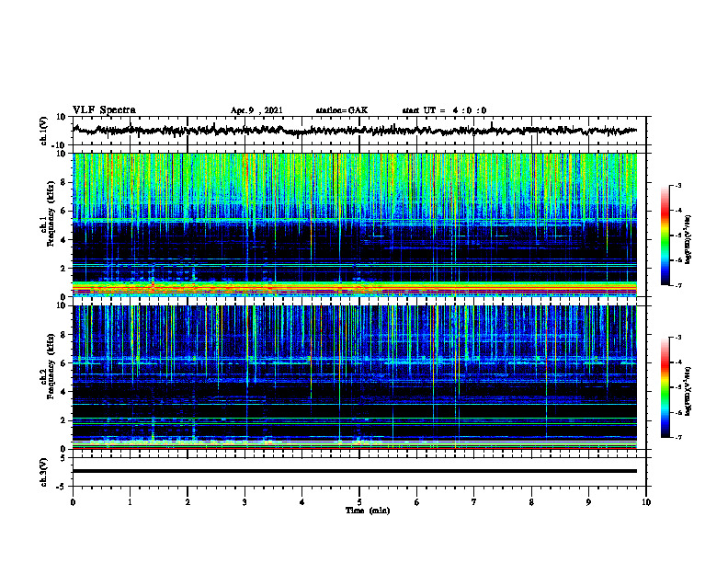Click the "station=GAK" header label

point(341,110)
